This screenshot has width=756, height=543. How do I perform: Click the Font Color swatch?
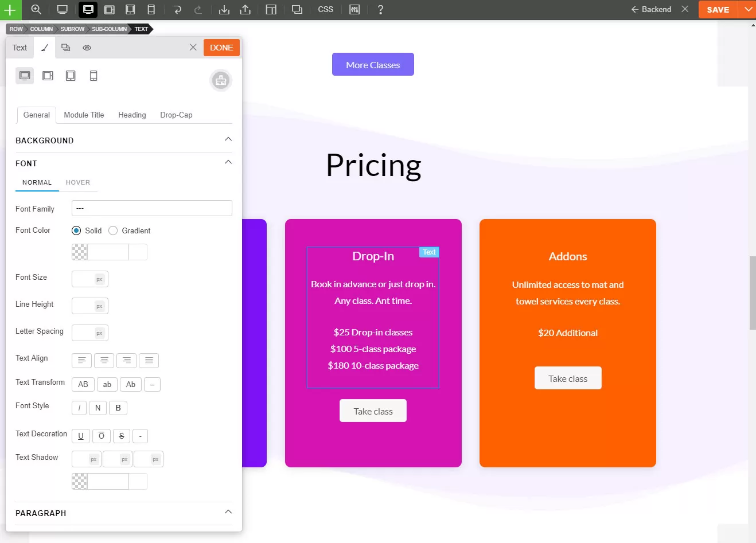(x=80, y=252)
